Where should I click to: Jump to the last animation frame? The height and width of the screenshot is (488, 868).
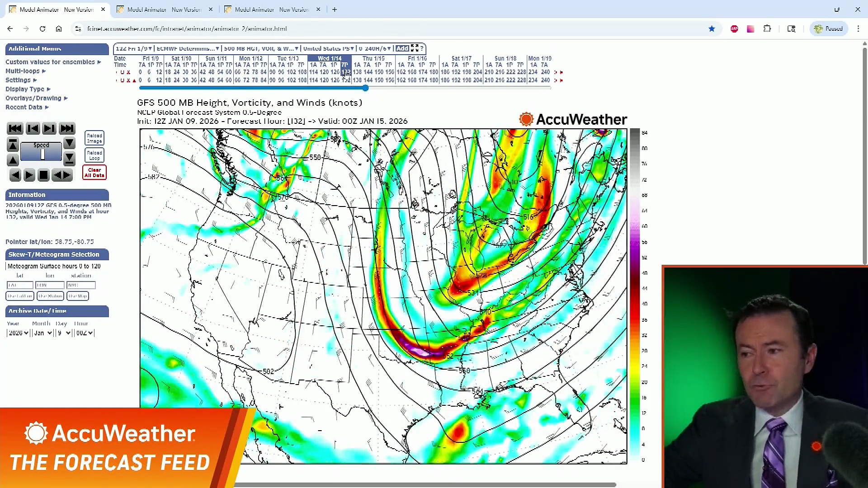(x=67, y=128)
